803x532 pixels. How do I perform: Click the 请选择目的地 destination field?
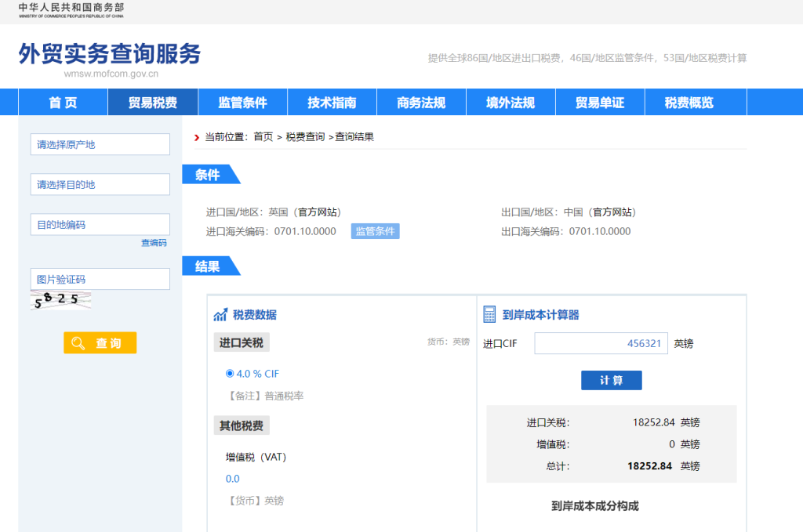click(x=100, y=184)
